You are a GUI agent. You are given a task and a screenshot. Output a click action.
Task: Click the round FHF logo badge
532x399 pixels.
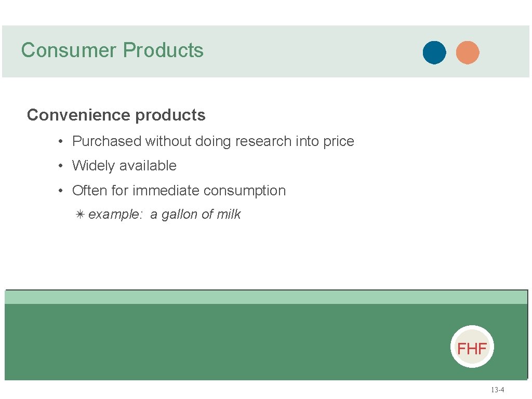(x=472, y=347)
